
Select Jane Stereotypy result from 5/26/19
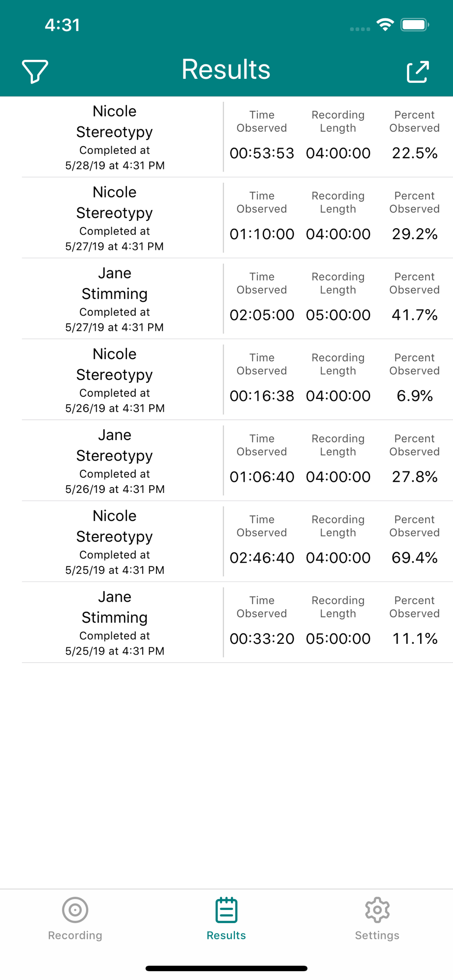click(x=237, y=460)
